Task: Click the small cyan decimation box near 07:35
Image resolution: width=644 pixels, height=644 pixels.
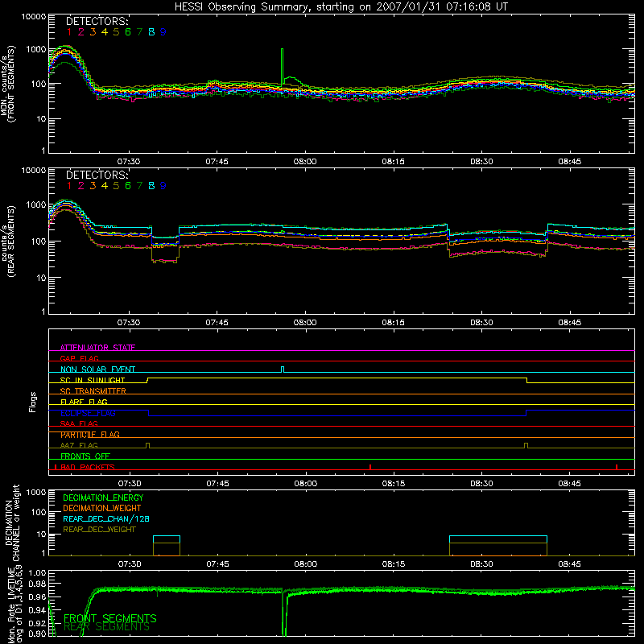Action: coord(167,539)
